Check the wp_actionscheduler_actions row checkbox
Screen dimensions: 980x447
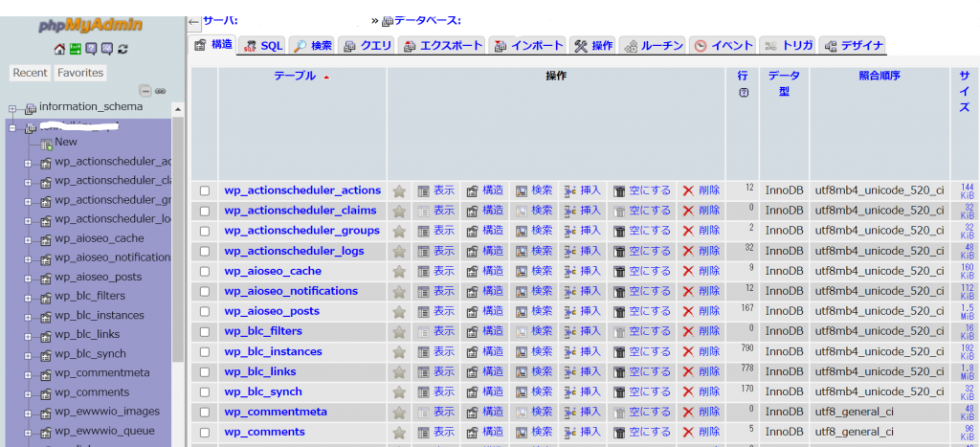point(205,190)
